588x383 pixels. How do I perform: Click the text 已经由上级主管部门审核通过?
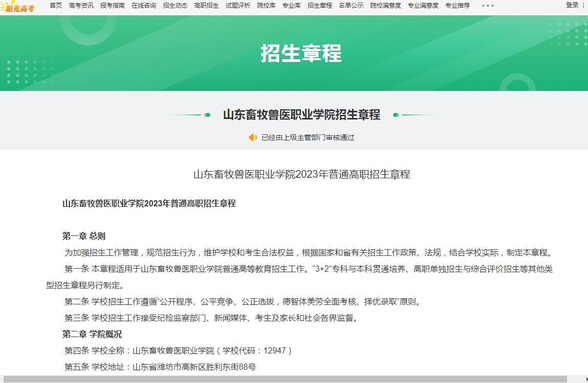point(308,137)
